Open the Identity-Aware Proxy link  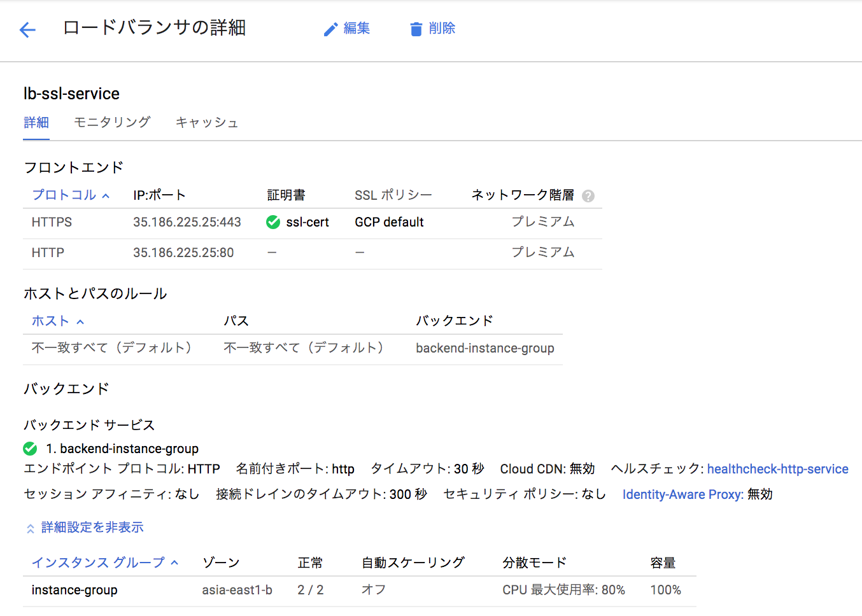click(682, 494)
